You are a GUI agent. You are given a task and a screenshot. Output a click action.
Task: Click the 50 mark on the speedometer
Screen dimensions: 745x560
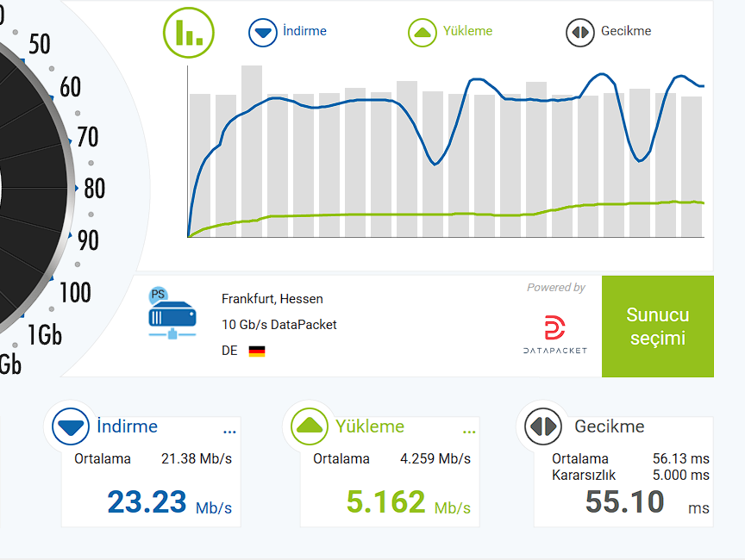pyautogui.click(x=40, y=44)
